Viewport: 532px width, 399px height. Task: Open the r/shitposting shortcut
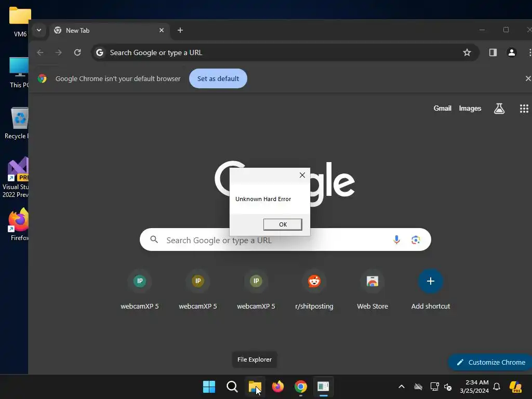pos(314,289)
